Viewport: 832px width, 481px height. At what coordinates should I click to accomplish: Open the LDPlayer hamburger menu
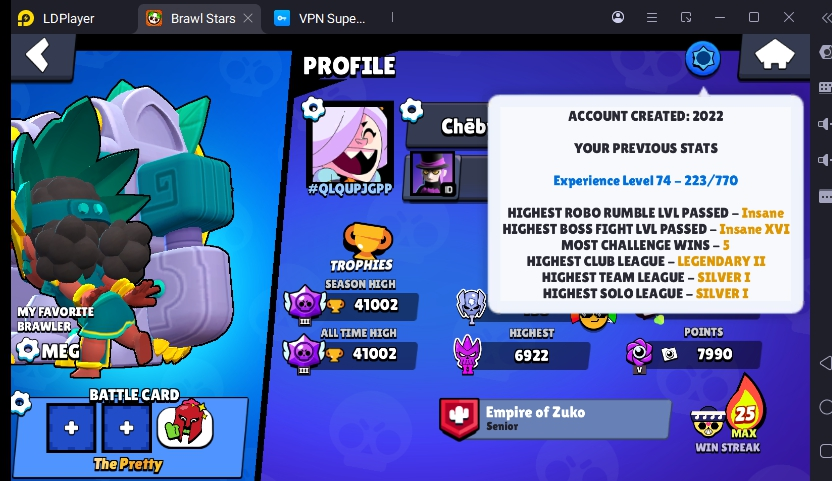click(652, 18)
